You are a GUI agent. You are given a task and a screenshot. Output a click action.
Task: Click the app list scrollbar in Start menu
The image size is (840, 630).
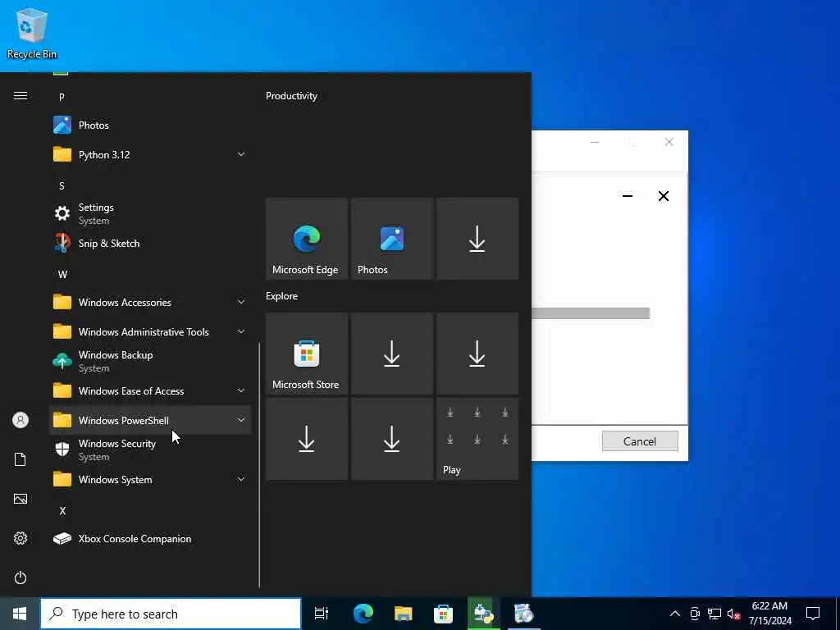260,465
